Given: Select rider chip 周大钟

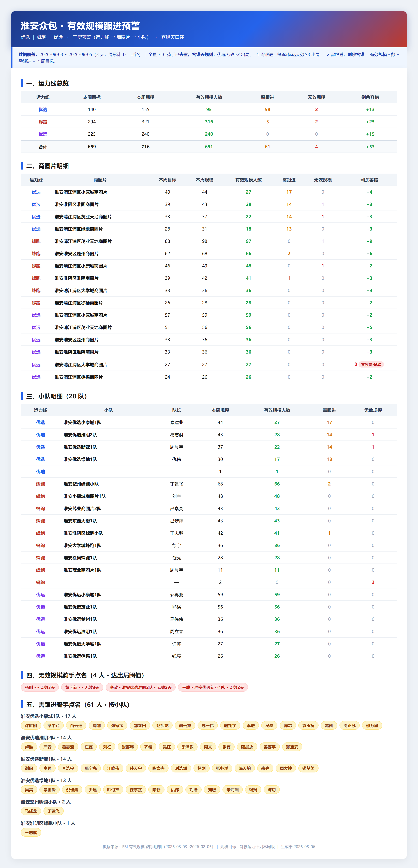Looking at the screenshot, I should [x=286, y=768].
